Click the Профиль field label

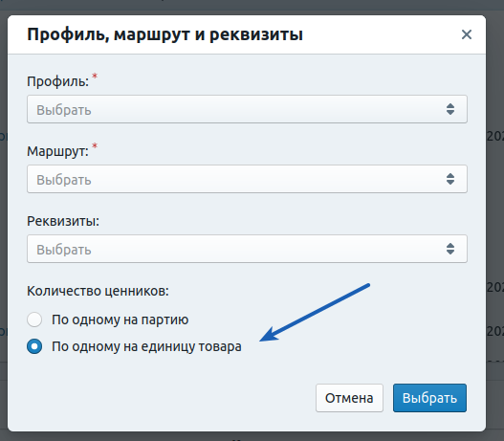[57, 81]
